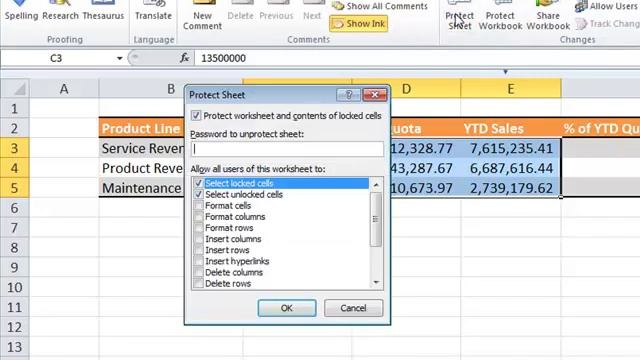Select row 13 header

15,347
